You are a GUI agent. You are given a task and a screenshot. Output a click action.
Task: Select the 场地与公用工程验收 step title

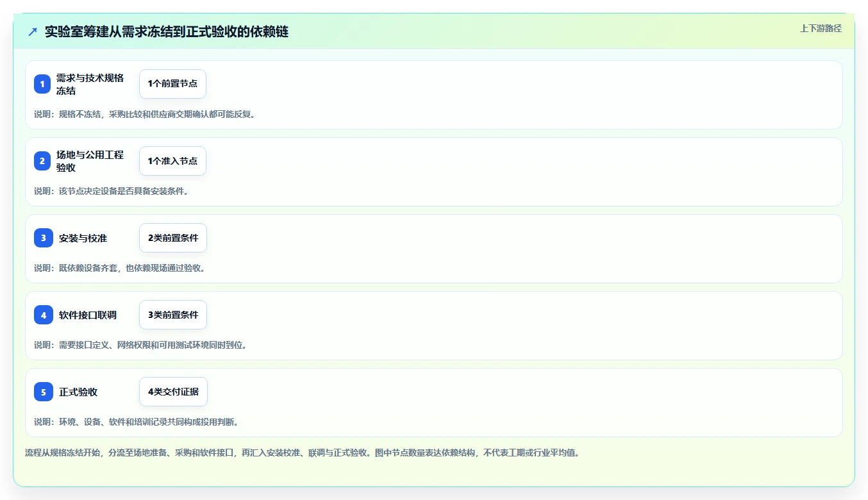click(90, 161)
